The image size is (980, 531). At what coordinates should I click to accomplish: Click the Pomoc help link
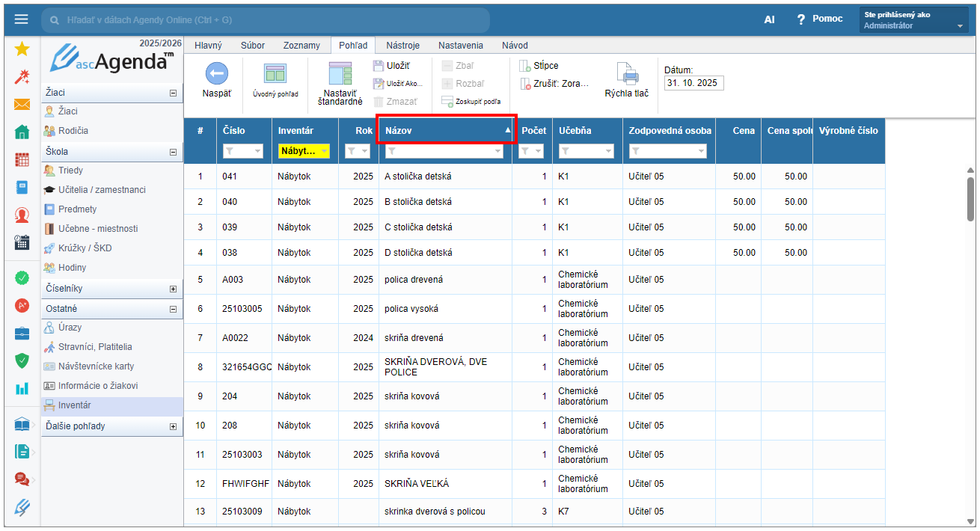click(827, 19)
